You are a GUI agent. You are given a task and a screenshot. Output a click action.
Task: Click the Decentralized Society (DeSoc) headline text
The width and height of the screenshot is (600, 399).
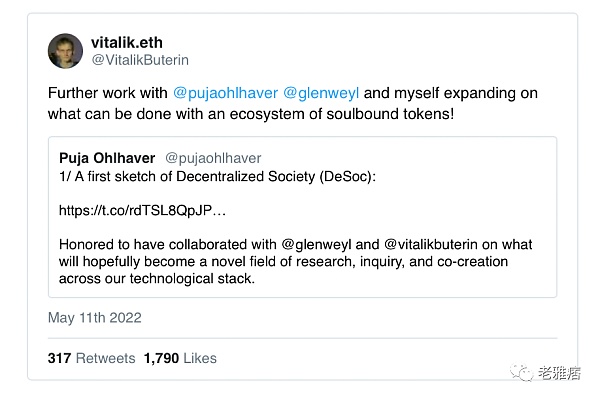(276, 177)
